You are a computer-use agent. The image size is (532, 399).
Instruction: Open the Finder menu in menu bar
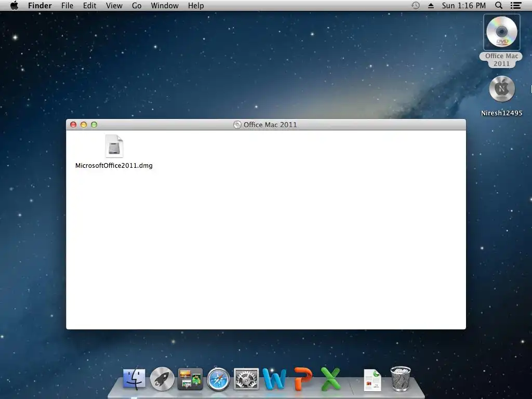(39, 6)
